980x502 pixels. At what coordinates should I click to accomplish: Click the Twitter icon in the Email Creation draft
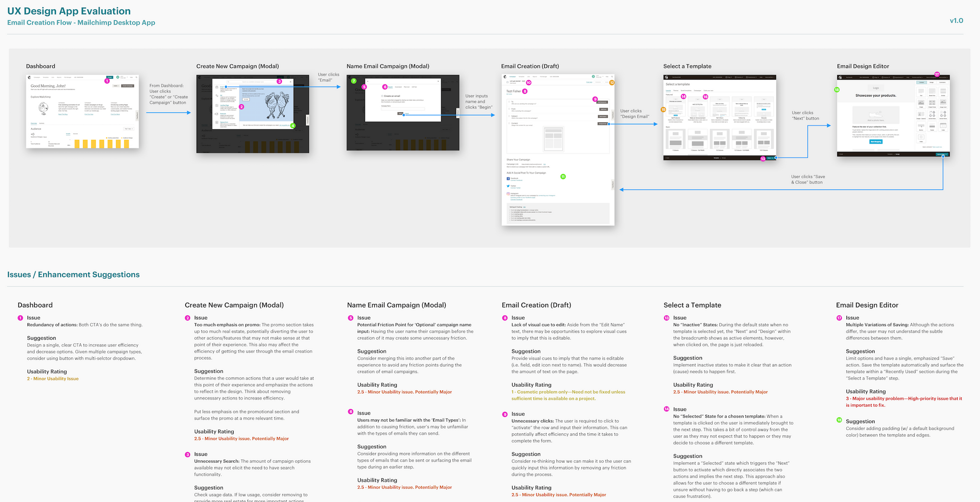tap(508, 186)
